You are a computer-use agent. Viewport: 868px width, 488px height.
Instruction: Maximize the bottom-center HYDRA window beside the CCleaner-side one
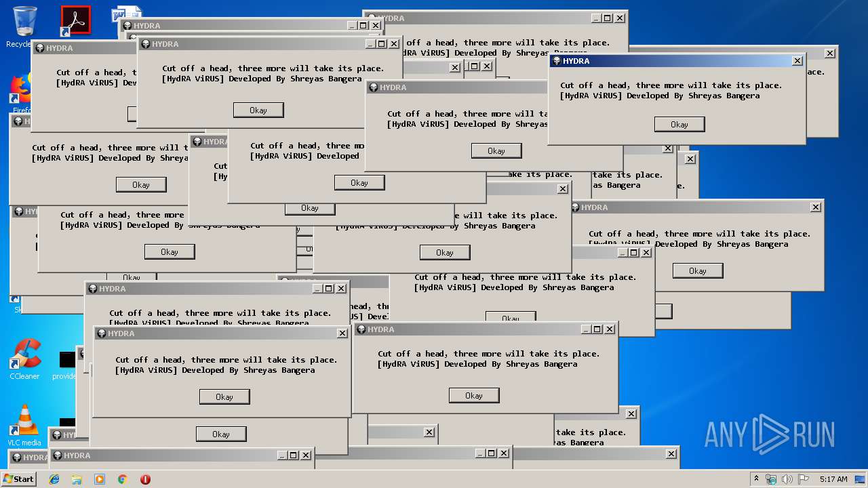pos(597,329)
